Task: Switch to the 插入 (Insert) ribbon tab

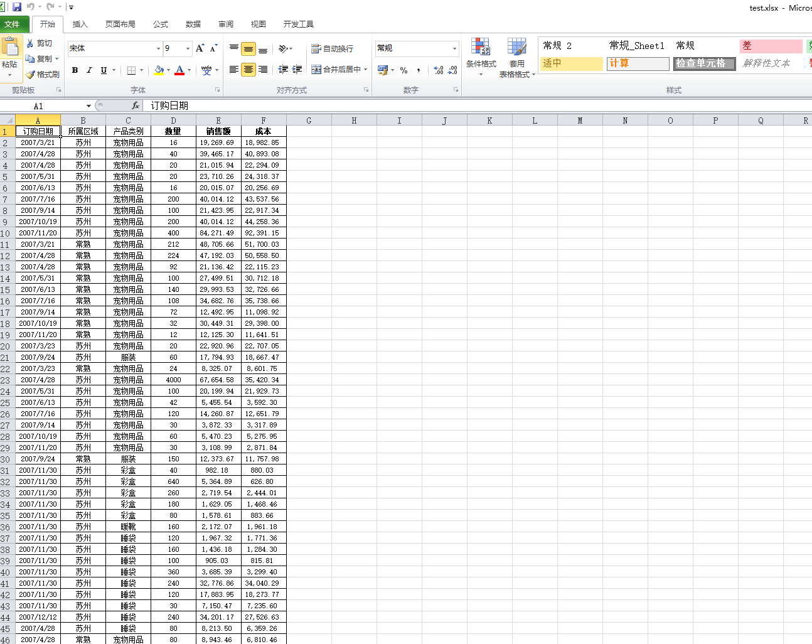Action: click(80, 24)
